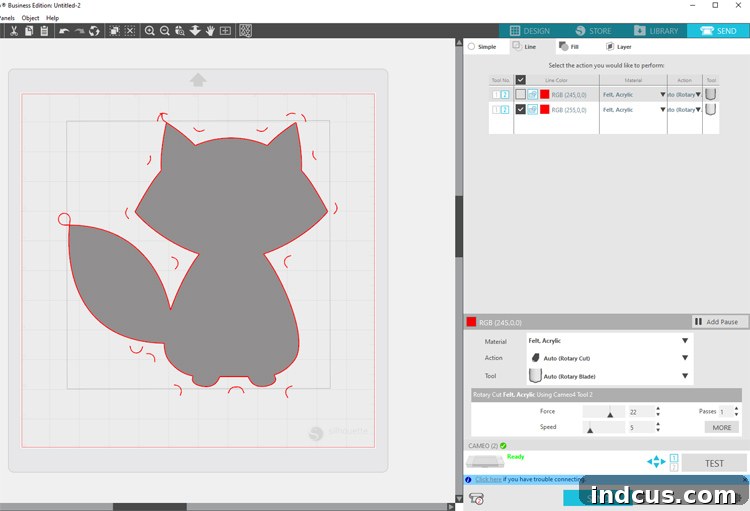The image size is (750, 511).
Task: Click the device queue icon at bottom
Action: click(476, 499)
